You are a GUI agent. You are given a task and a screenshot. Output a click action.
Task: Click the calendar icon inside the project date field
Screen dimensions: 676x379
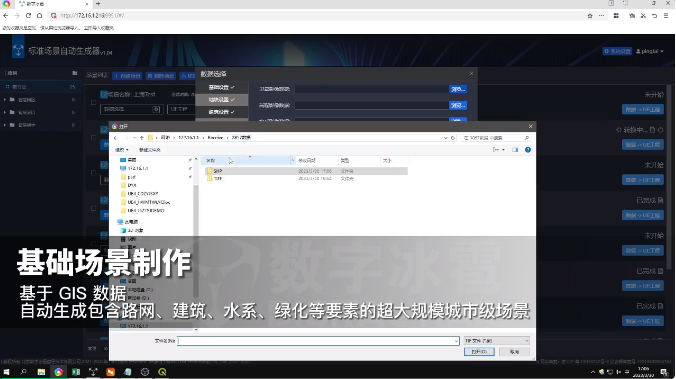tap(156, 110)
